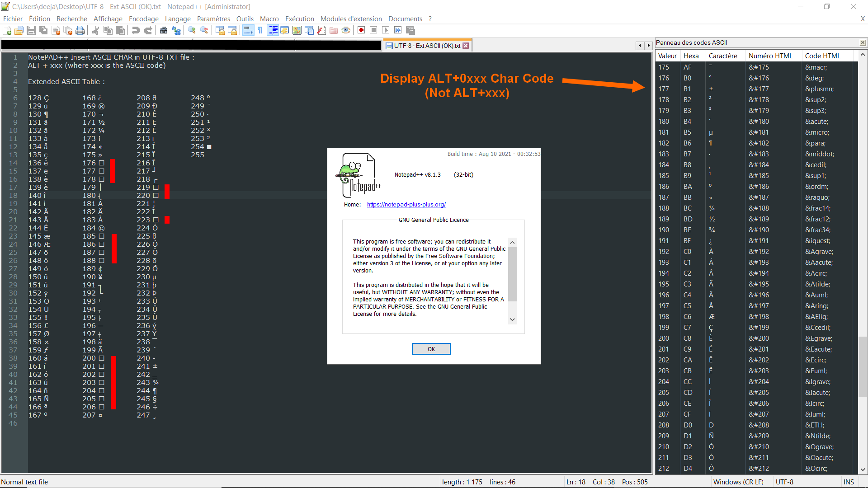
Task: Toggle synchronized horizontal scrolling icon
Action: click(x=232, y=30)
